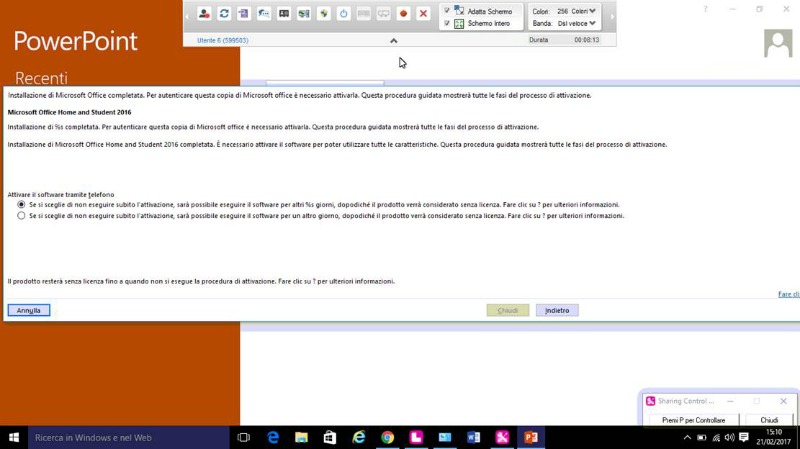
Task: Click the Recenti heading in PowerPoint
Action: click(x=41, y=78)
